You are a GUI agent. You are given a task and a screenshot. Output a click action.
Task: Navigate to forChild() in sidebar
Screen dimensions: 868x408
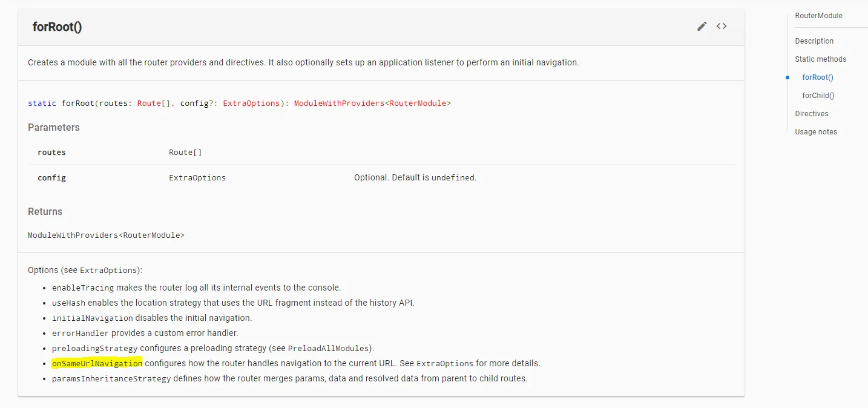(818, 96)
